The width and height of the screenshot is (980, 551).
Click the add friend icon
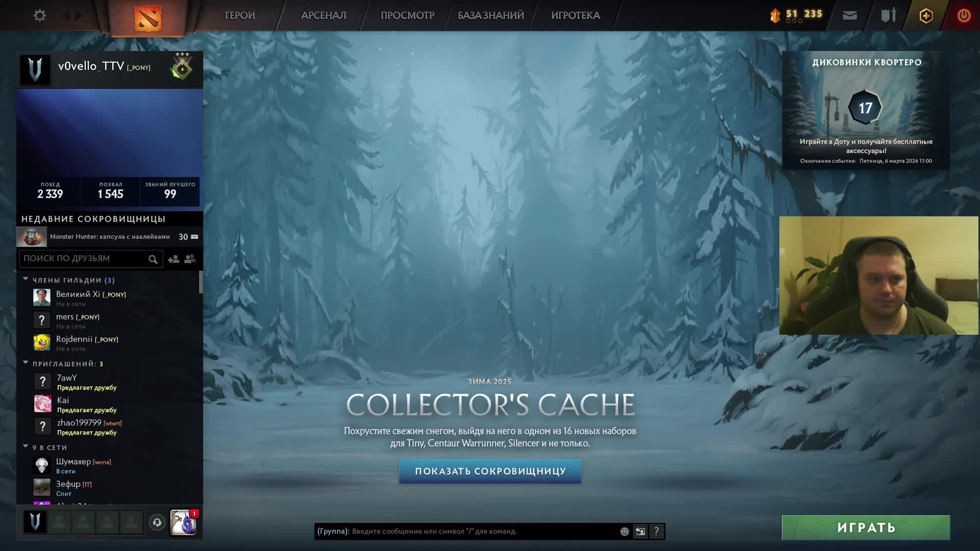[174, 259]
